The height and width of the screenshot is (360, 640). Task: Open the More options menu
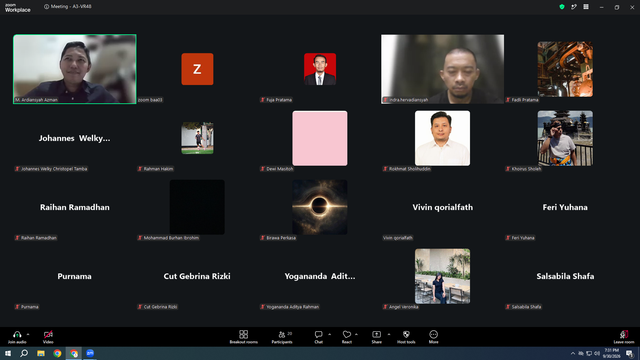[433, 337]
